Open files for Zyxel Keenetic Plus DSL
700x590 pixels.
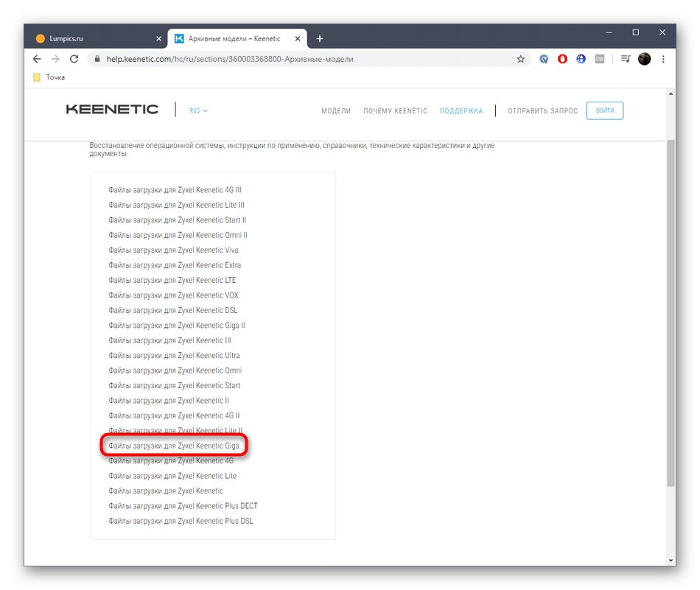[181, 521]
